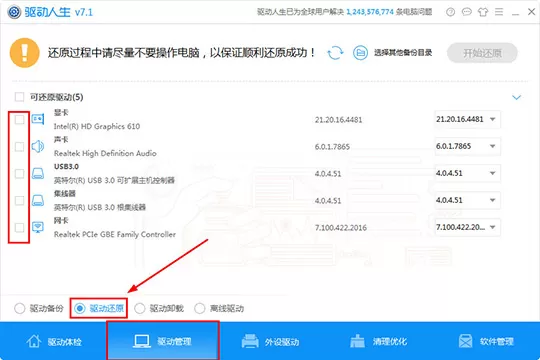Check the USB 3.0 可扩展主机控制器 checkbox
540x360 pixels.
19,174
